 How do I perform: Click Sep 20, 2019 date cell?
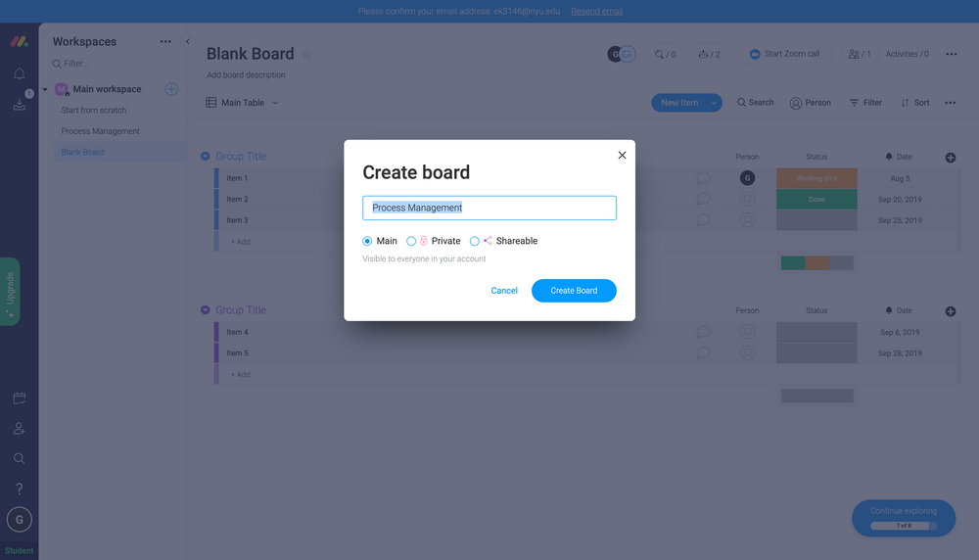[x=900, y=199]
